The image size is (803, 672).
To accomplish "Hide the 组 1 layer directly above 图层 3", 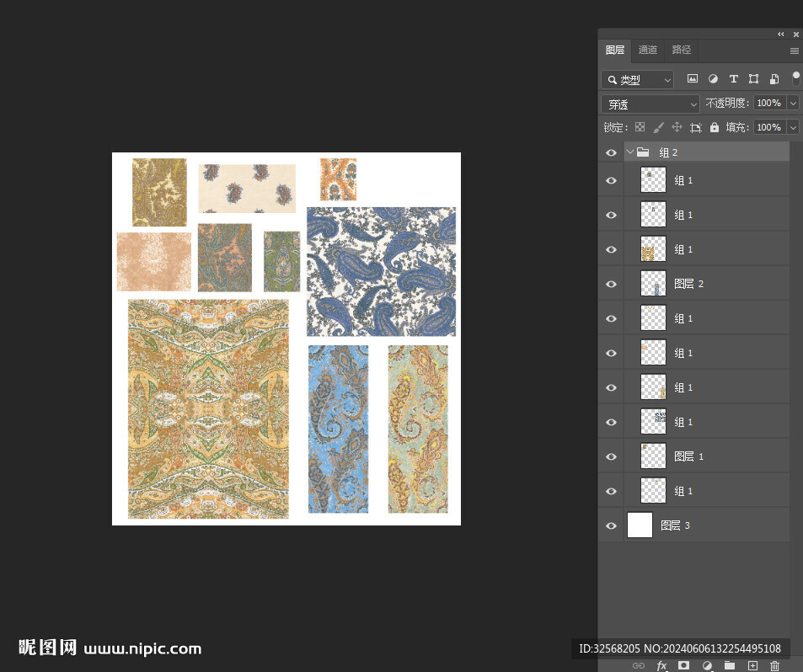I will click(611, 491).
